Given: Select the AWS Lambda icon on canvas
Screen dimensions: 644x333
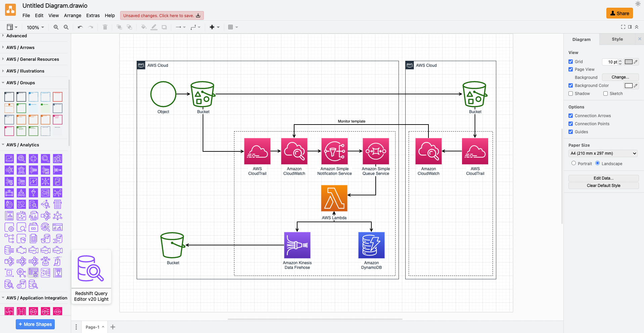Looking at the screenshot, I should pos(334,198).
